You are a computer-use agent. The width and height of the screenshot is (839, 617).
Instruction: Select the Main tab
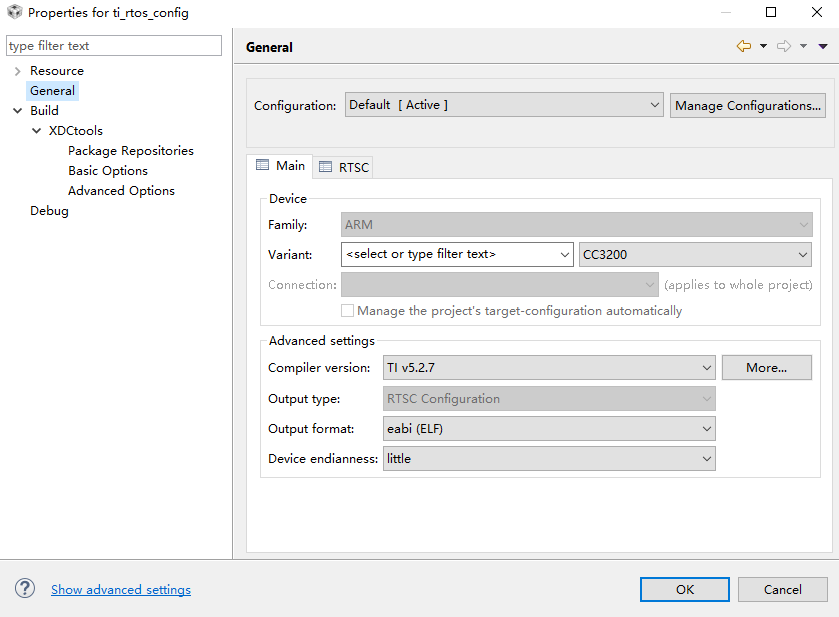(280, 166)
